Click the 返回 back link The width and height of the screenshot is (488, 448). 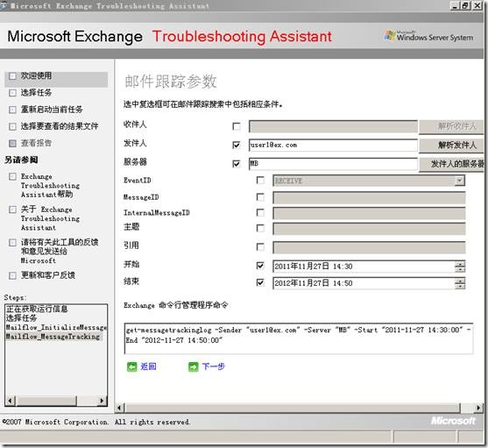pos(148,366)
